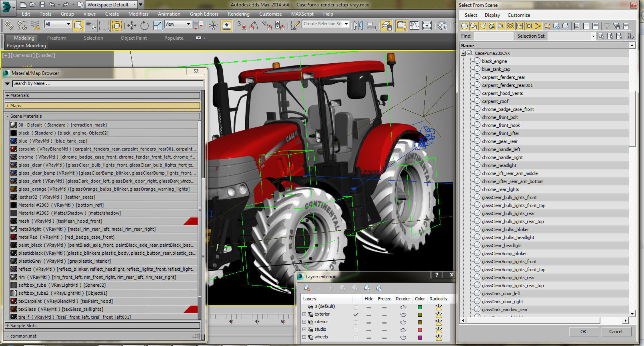Image resolution: width=644 pixels, height=346 pixels.
Task: Click the Align tool icon
Action: [x=372, y=26]
